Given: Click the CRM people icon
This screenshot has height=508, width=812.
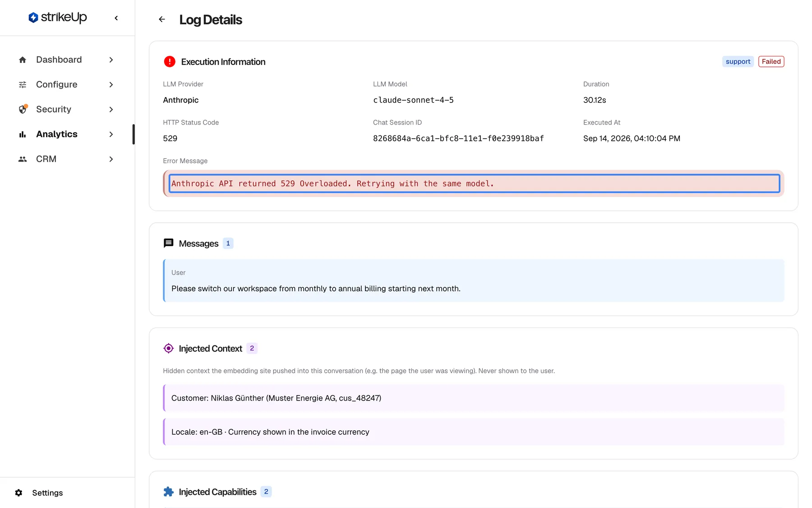Looking at the screenshot, I should click(x=23, y=159).
